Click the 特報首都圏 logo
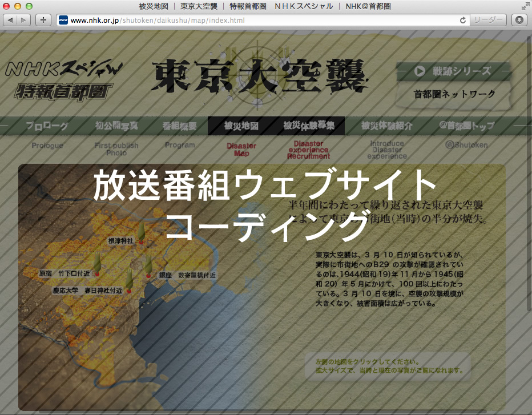The height and width of the screenshot is (415, 532). click(x=63, y=91)
